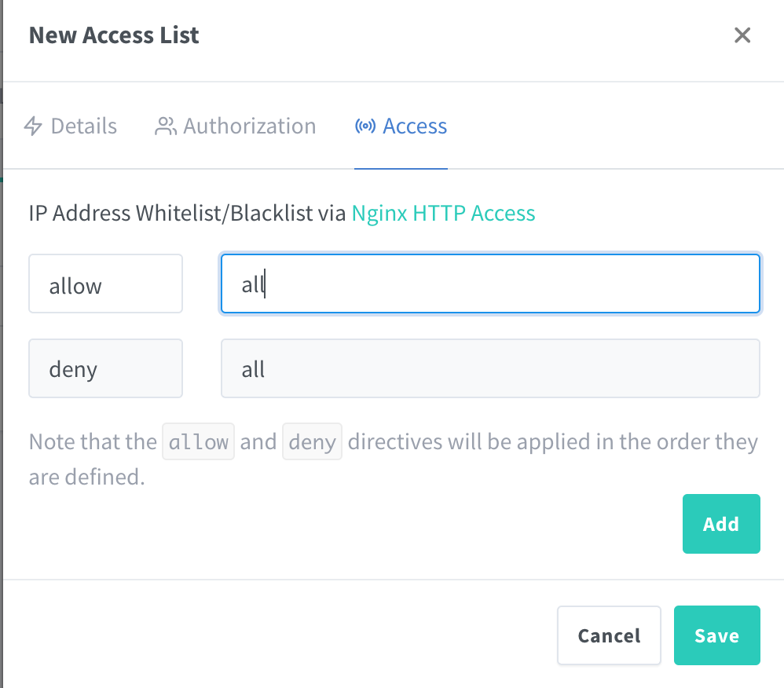Click the X icon to dismiss the dialog
Screen dimensions: 784x688
tap(742, 35)
